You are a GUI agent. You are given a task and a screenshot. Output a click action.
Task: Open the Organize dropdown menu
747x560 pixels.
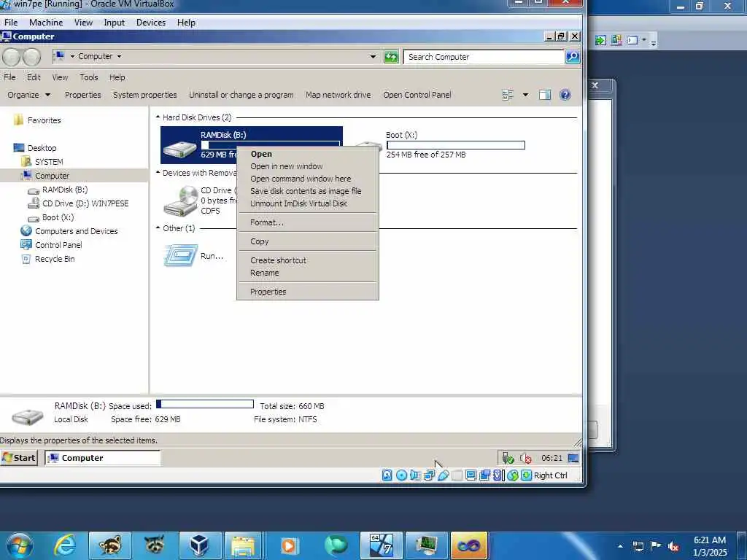[x=28, y=95]
